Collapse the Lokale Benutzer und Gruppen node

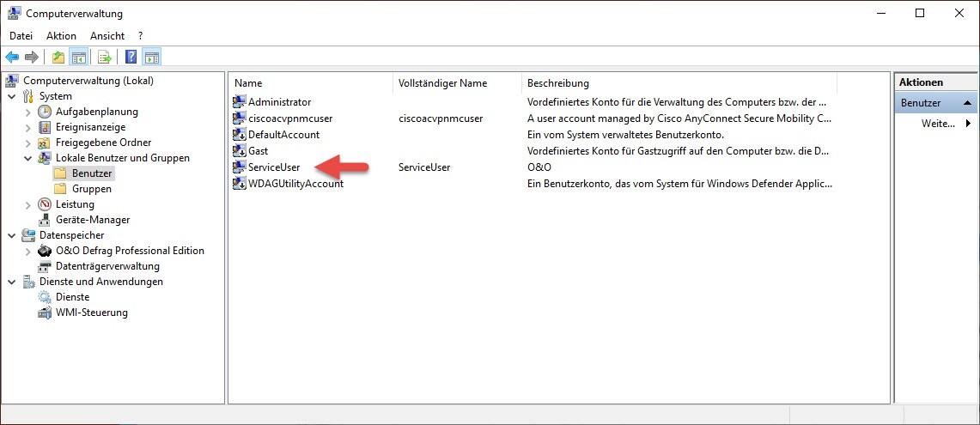click(28, 158)
